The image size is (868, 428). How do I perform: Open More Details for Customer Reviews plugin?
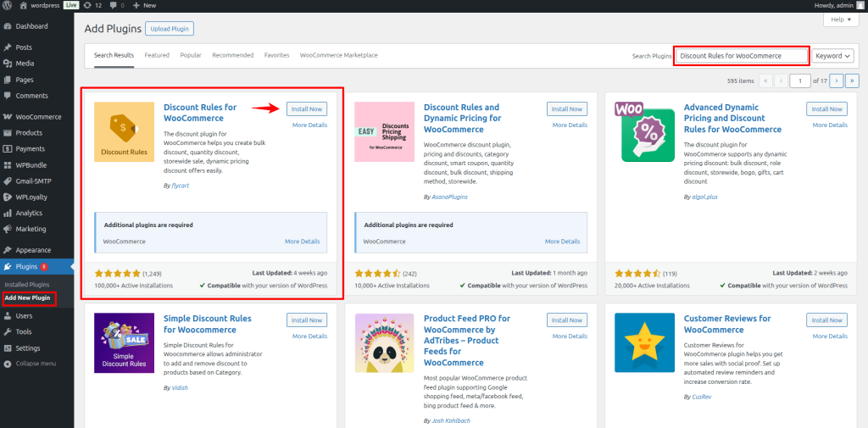[x=830, y=336]
